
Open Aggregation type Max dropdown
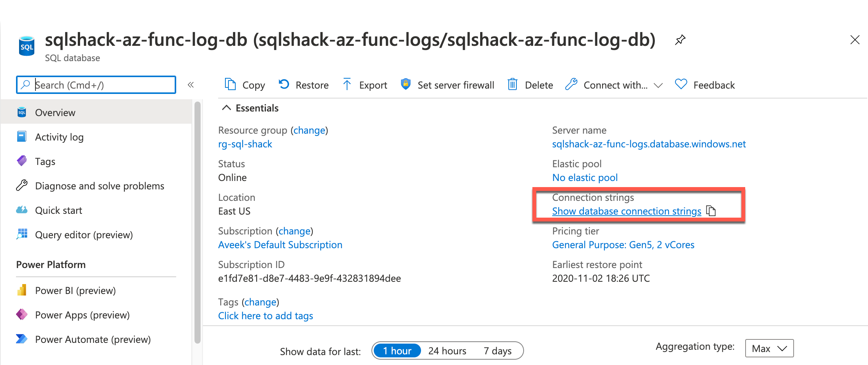pyautogui.click(x=769, y=348)
